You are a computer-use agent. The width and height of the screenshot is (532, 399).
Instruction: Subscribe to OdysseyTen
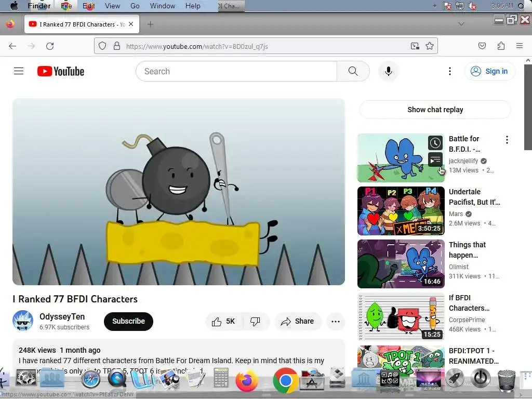pyautogui.click(x=129, y=321)
